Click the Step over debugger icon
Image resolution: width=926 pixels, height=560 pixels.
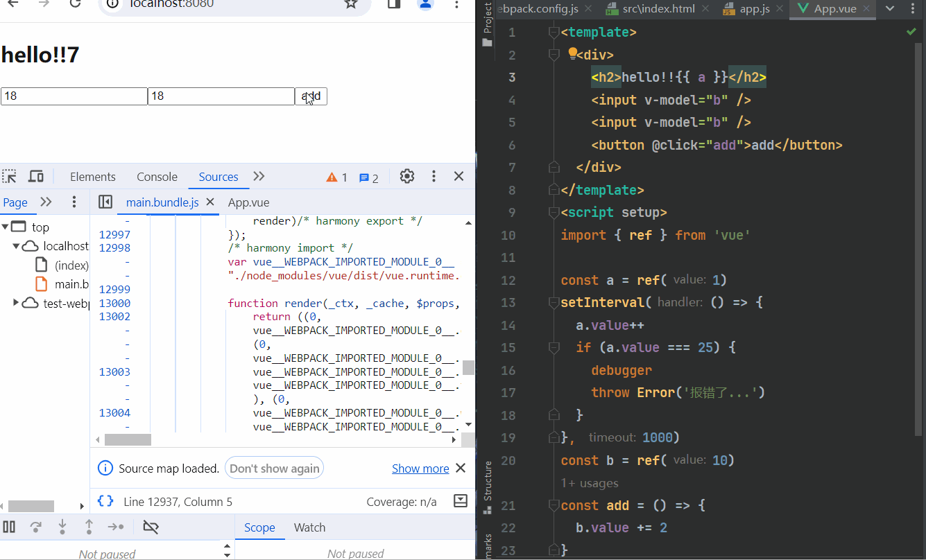pos(36,527)
